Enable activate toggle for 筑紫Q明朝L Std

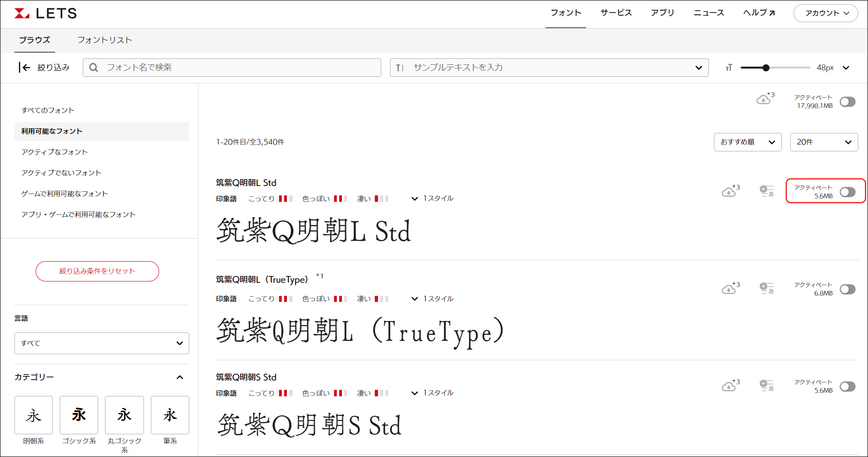[x=847, y=192]
